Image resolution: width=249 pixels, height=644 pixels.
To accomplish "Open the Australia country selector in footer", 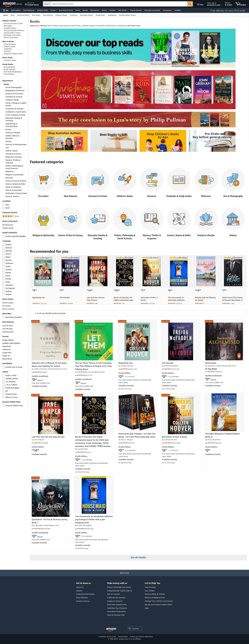I will (135, 629).
